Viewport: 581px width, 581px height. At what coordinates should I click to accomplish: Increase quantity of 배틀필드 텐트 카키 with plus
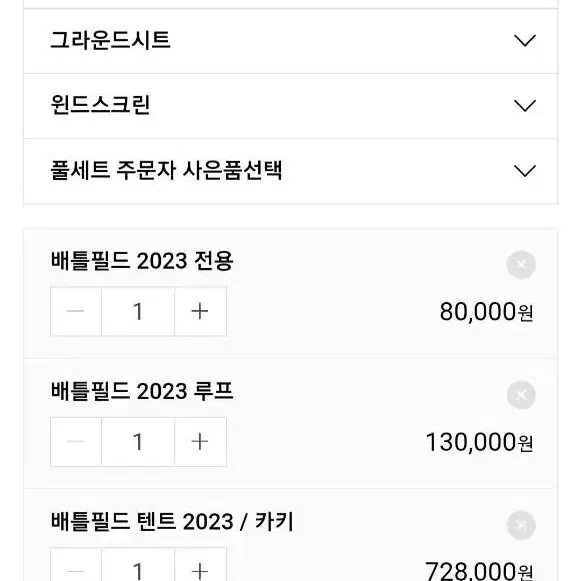tap(200, 565)
